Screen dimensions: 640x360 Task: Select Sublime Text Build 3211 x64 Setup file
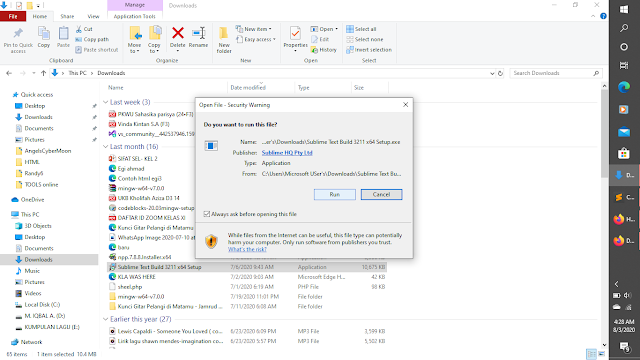coord(247,267)
